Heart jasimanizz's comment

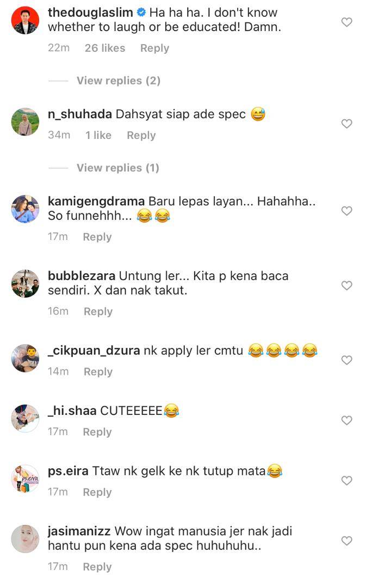[x=346, y=541]
